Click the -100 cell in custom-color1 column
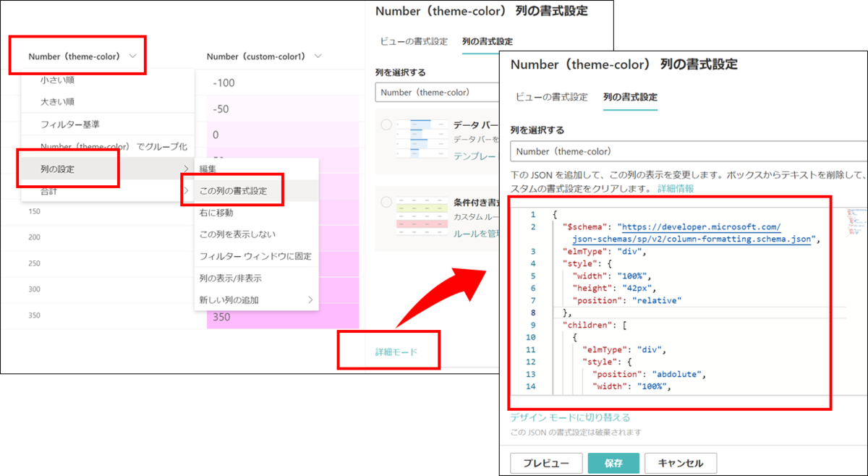The width and height of the screenshot is (868, 476). point(283,82)
